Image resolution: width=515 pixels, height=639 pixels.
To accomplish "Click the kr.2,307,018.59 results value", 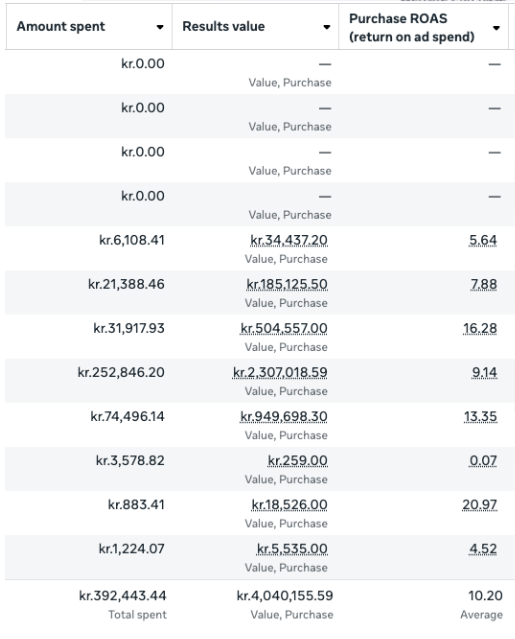I will [x=280, y=372].
